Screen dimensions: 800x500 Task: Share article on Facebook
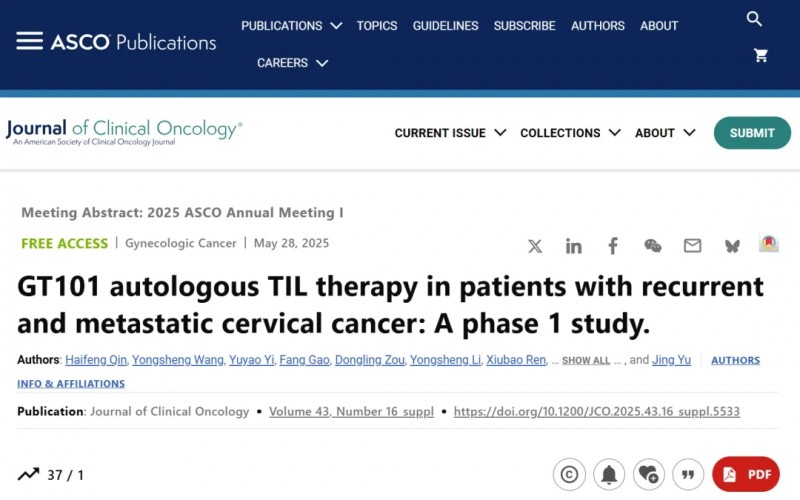click(x=613, y=246)
